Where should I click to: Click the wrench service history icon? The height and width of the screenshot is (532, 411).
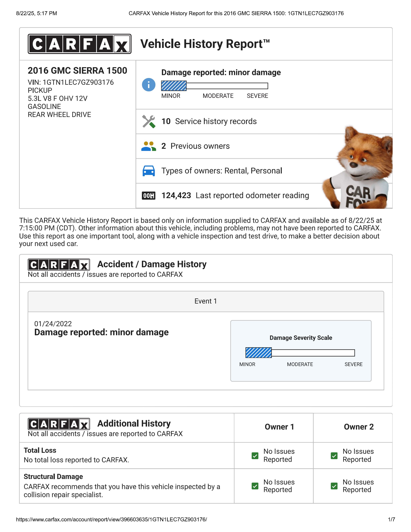[x=149, y=121]
